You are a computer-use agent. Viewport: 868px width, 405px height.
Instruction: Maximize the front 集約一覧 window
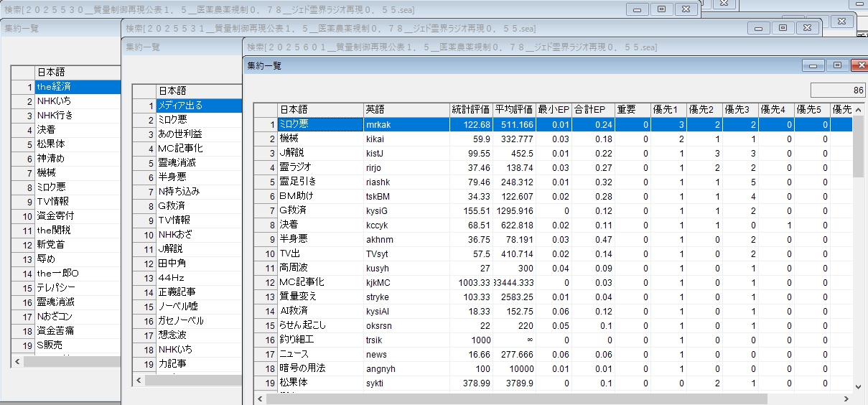[836, 65]
